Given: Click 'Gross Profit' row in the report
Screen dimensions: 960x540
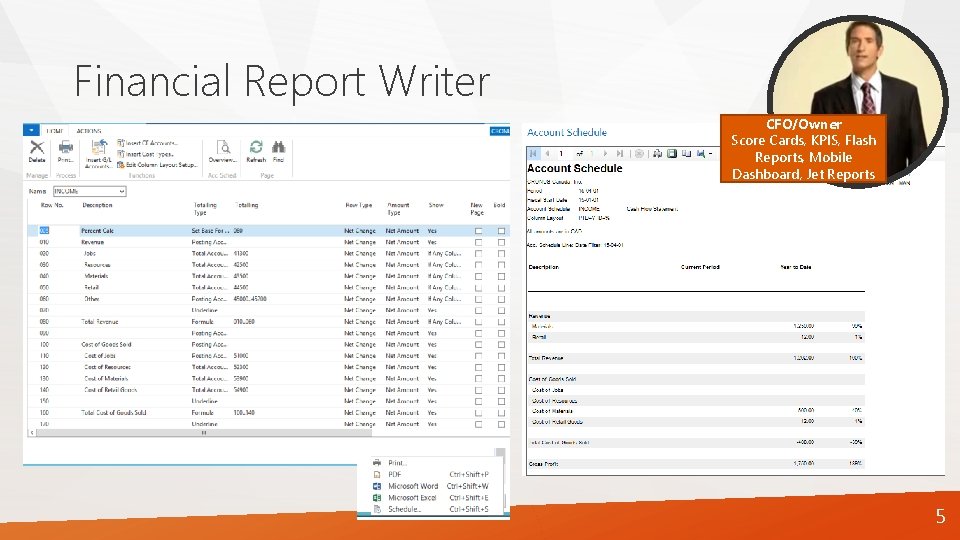Looking at the screenshot, I should click(696, 464).
